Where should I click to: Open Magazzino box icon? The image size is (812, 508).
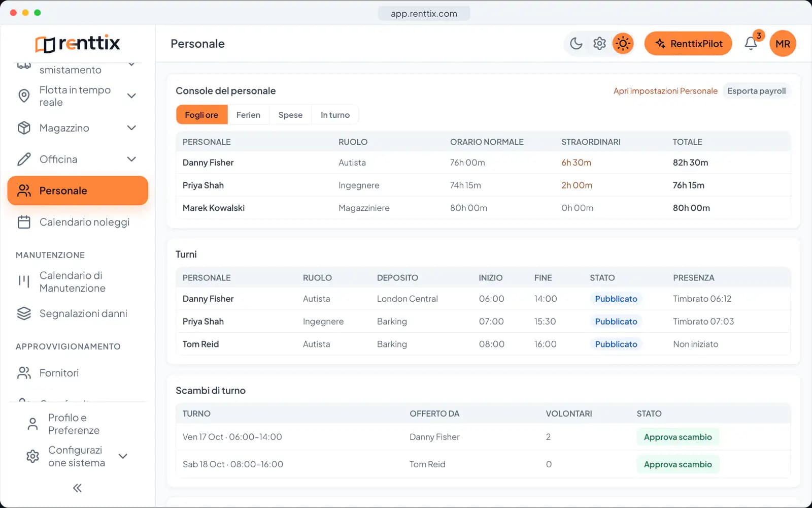pos(24,128)
